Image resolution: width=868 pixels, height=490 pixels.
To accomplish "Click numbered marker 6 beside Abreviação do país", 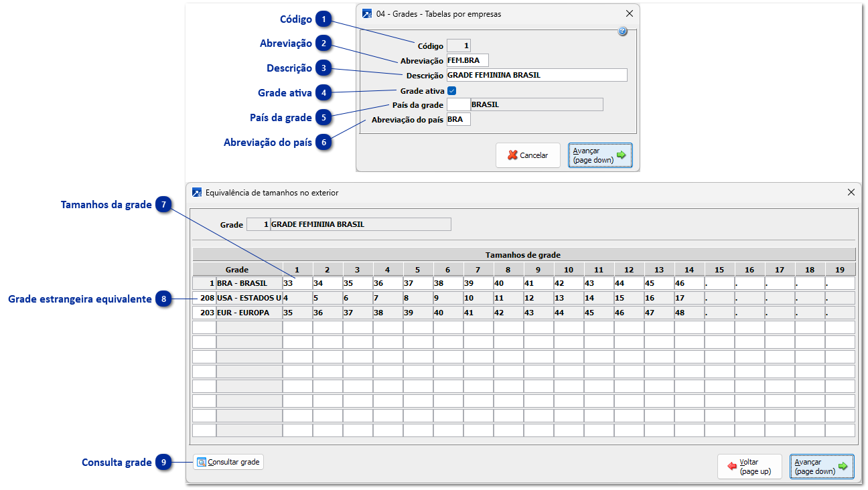I will (x=324, y=142).
